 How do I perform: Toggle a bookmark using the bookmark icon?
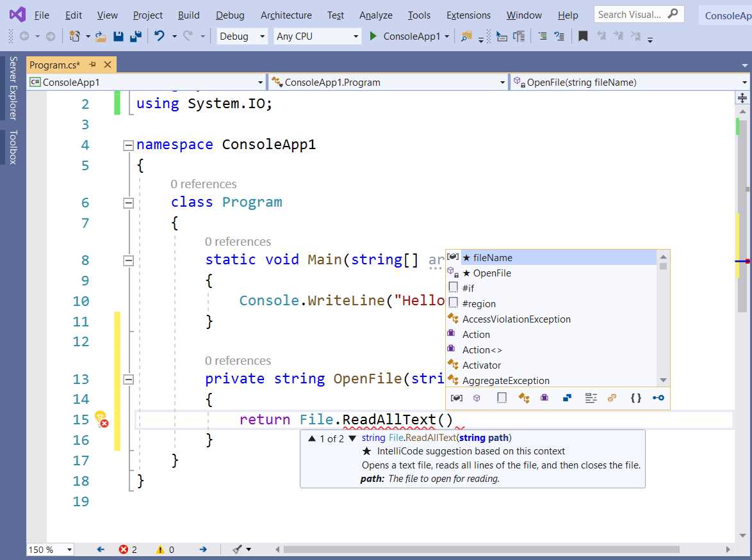[582, 36]
